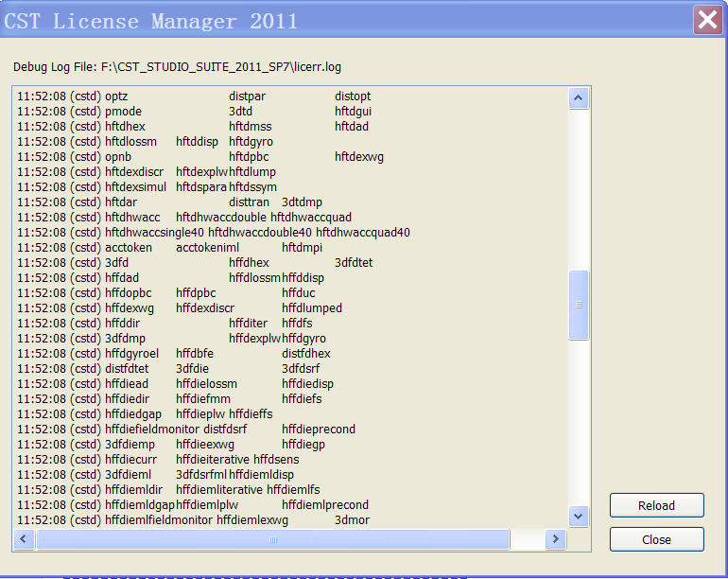Click the log entry 'hftdhwaccquad40'

[x=363, y=233]
